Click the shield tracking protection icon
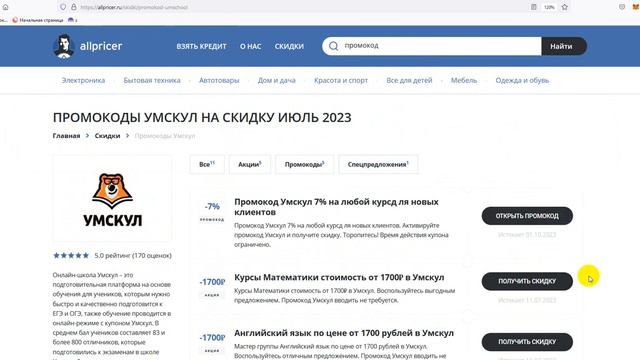Viewport: 640px width, 360px height. click(x=63, y=7)
